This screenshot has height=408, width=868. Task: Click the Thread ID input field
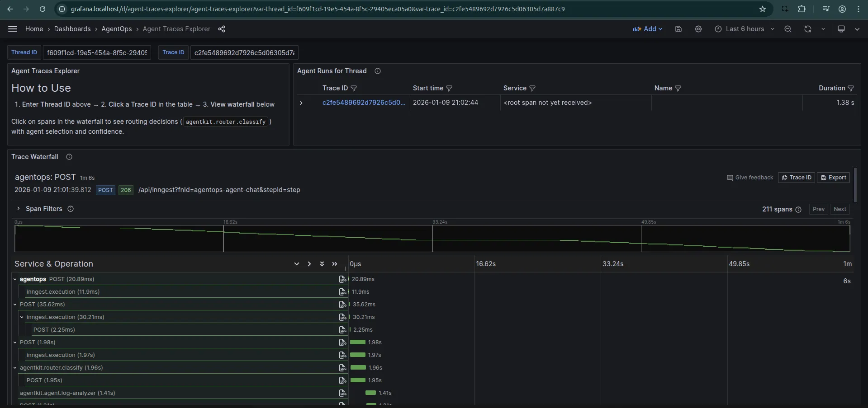tap(97, 53)
